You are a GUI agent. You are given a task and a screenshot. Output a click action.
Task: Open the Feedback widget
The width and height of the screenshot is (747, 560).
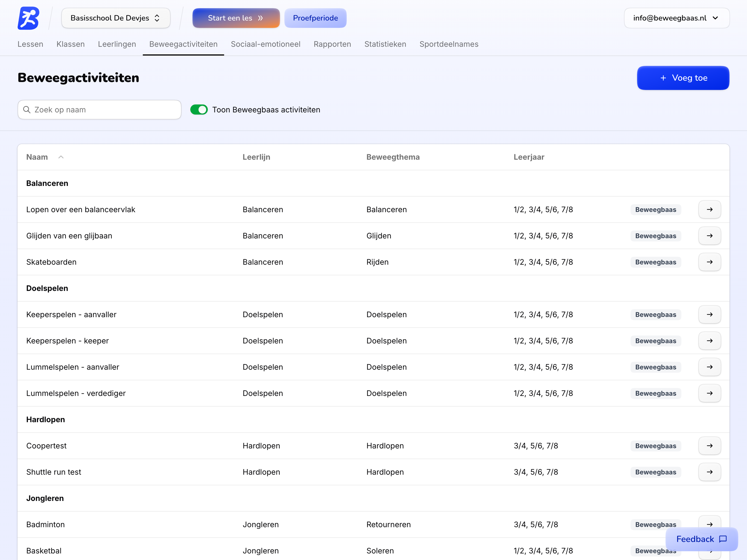coord(701,539)
